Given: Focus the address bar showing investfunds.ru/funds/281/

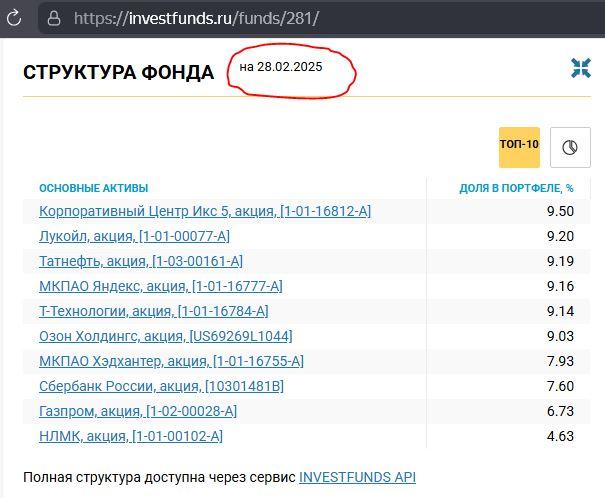Looking at the screenshot, I should click(x=320, y=18).
